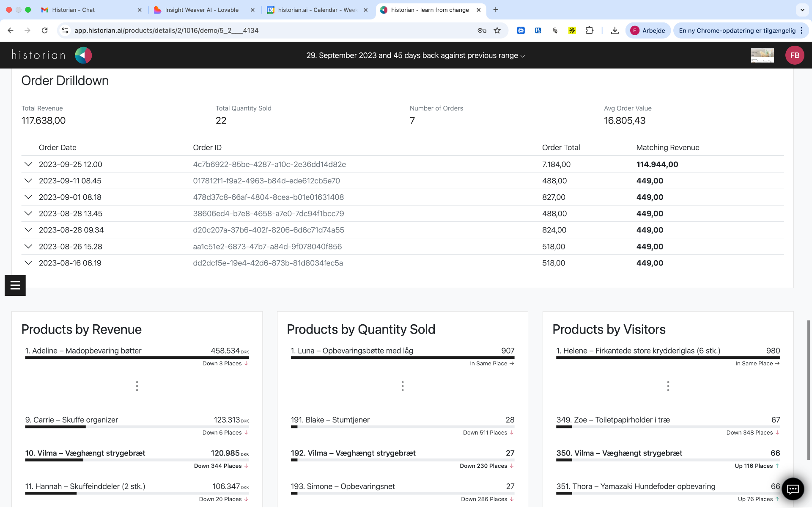Reload the page
This screenshot has width=812, height=508.
pyautogui.click(x=44, y=30)
